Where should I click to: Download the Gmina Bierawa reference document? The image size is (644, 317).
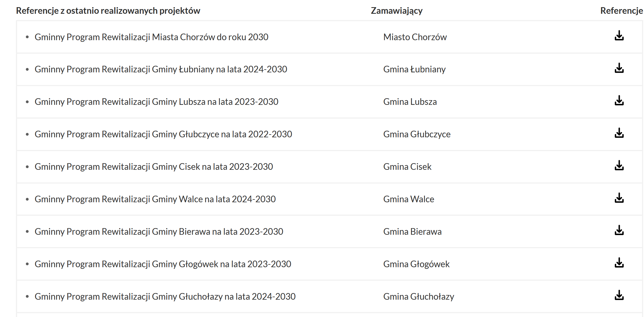pyautogui.click(x=619, y=231)
